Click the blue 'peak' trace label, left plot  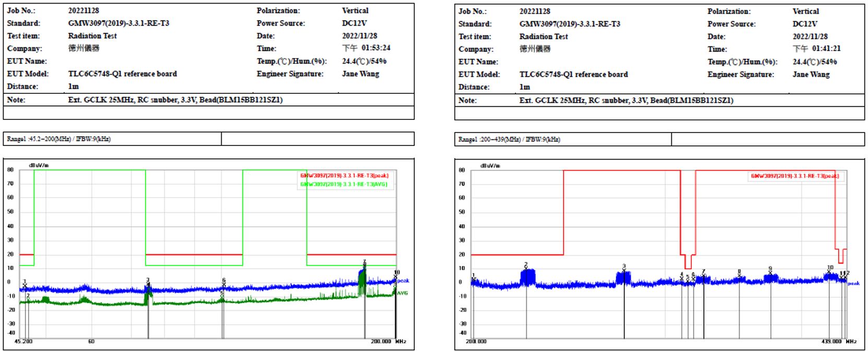pos(403,281)
